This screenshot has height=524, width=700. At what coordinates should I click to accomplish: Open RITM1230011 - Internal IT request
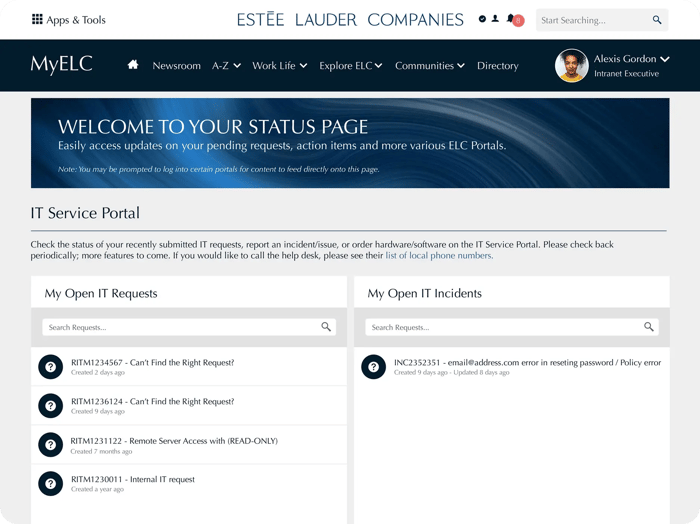[133, 479]
